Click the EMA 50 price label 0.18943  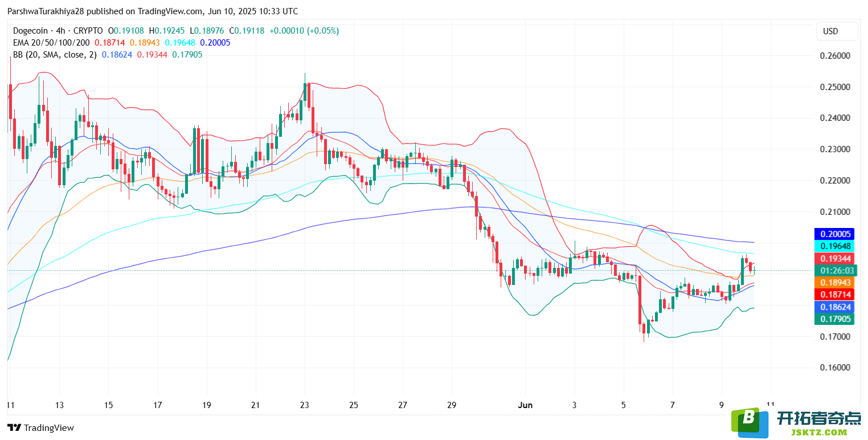coord(836,282)
